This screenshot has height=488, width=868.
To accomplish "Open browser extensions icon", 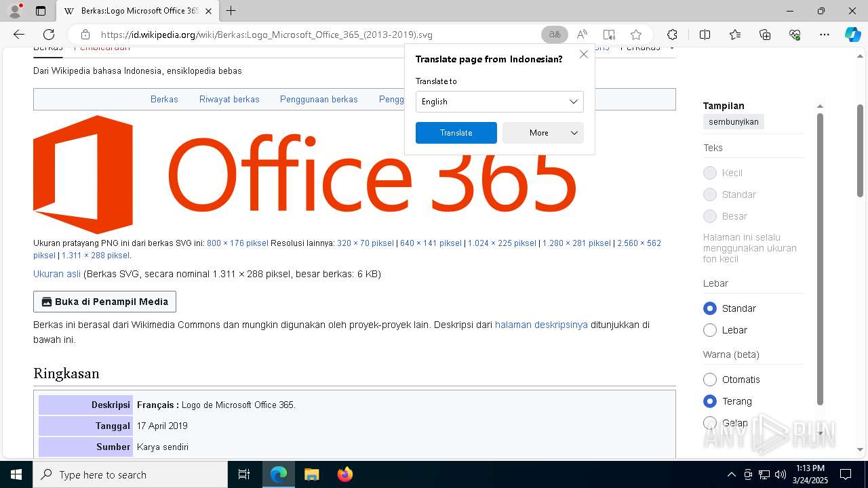I will [x=672, y=35].
